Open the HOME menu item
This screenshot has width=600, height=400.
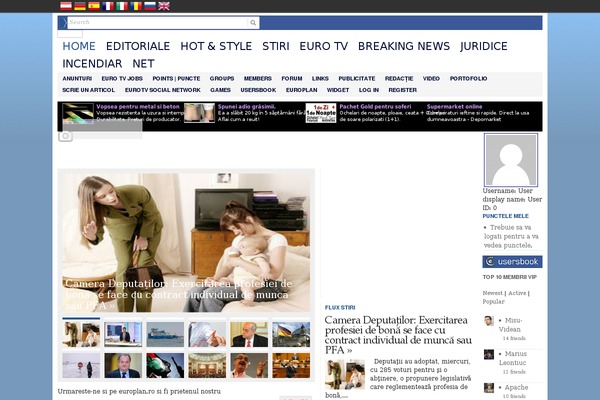pyautogui.click(x=79, y=46)
